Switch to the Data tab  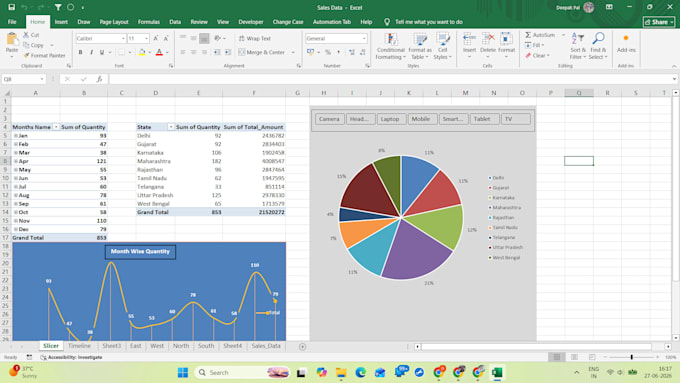coord(175,22)
